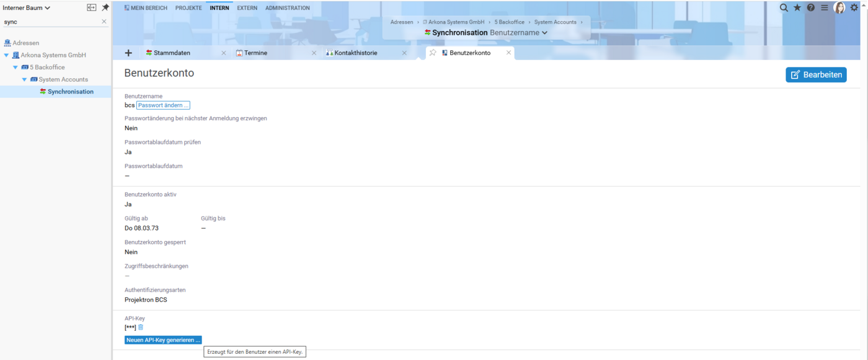The width and height of the screenshot is (868, 360).
Task: Open the ADMINISTRATION menu
Action: (287, 8)
